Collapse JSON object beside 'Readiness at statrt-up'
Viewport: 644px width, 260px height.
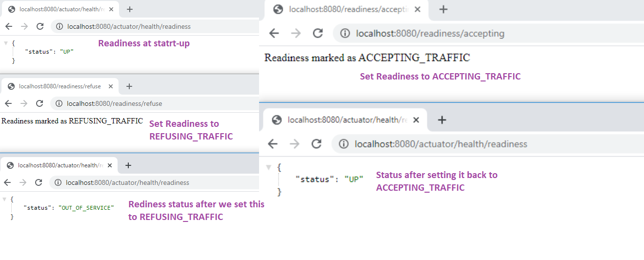(x=5, y=43)
